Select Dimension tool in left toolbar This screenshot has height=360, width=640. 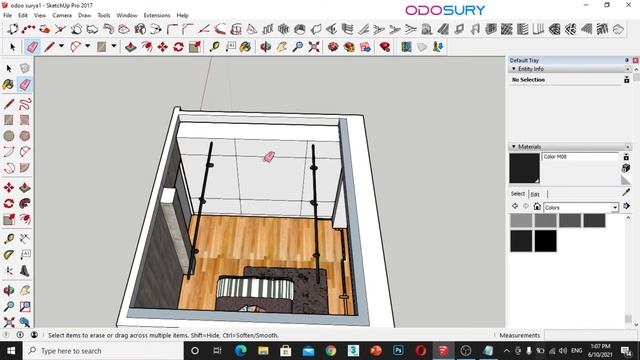click(x=24, y=239)
